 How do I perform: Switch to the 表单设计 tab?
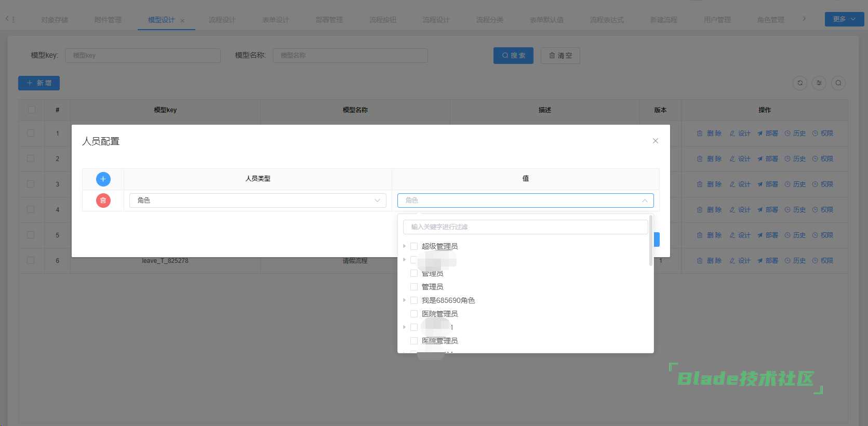[276, 20]
